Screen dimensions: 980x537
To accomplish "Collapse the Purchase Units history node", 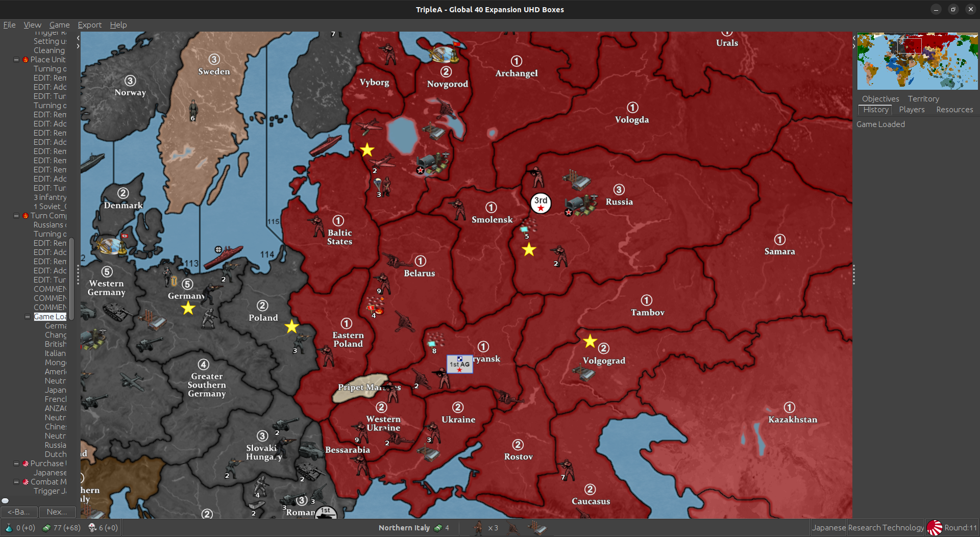I will (x=16, y=463).
